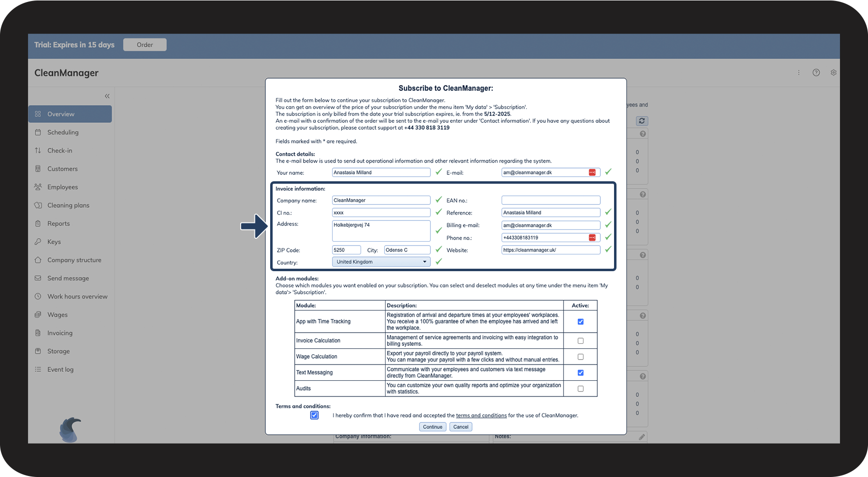Click the Scheduling calendar icon

38,132
